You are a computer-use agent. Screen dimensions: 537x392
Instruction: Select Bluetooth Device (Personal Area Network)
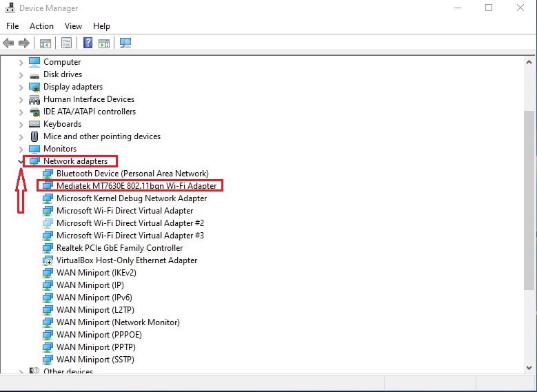132,174
